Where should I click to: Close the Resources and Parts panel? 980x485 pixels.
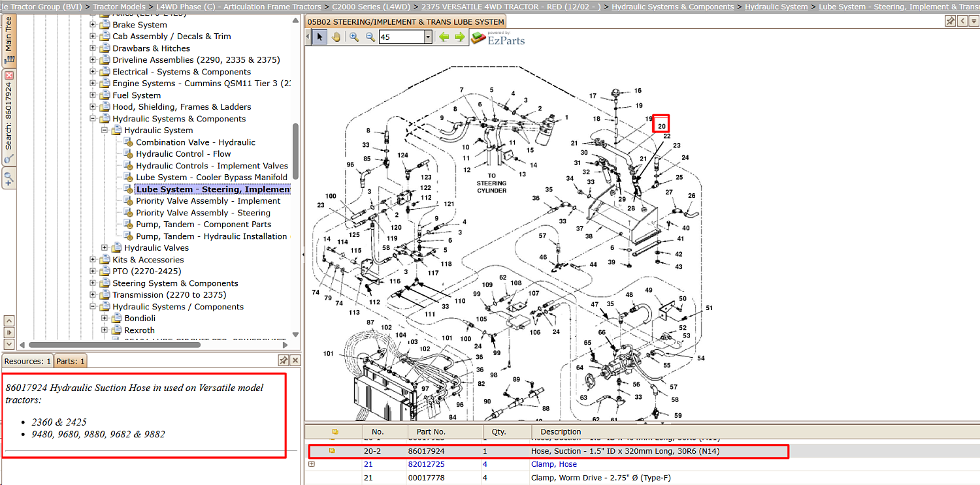[x=295, y=360]
